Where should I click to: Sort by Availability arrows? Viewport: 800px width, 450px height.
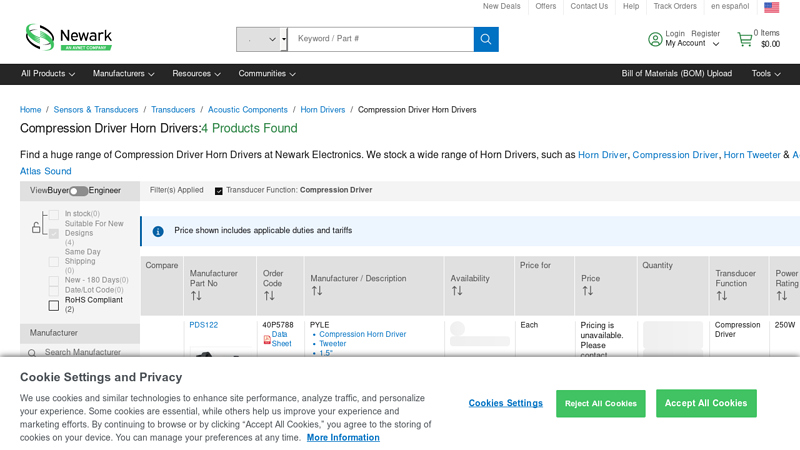(457, 290)
